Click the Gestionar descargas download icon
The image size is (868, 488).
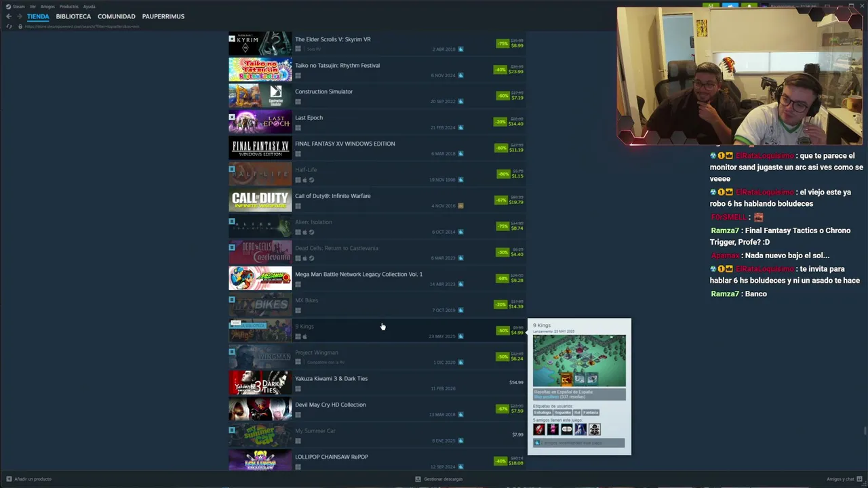click(418, 479)
